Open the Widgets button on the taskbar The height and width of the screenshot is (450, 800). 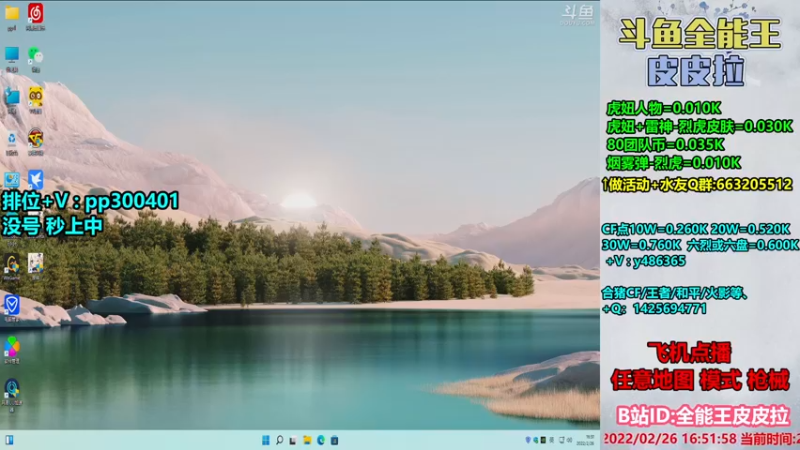[9, 440]
